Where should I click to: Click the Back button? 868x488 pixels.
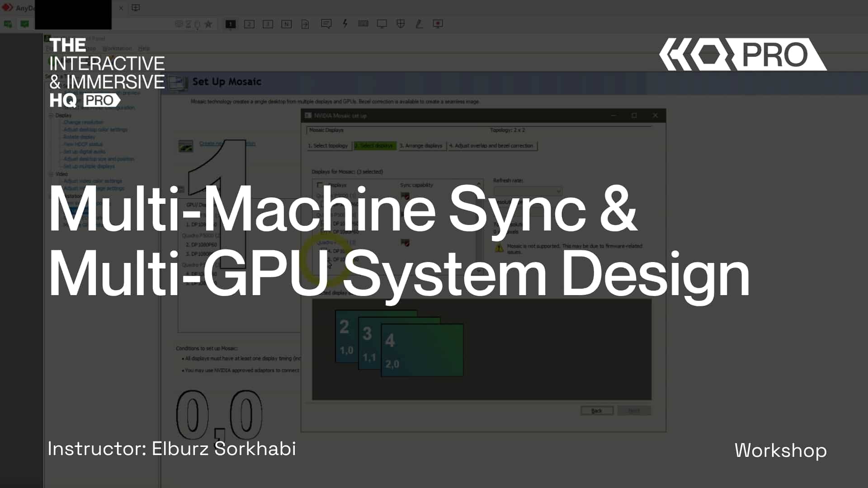click(x=596, y=411)
